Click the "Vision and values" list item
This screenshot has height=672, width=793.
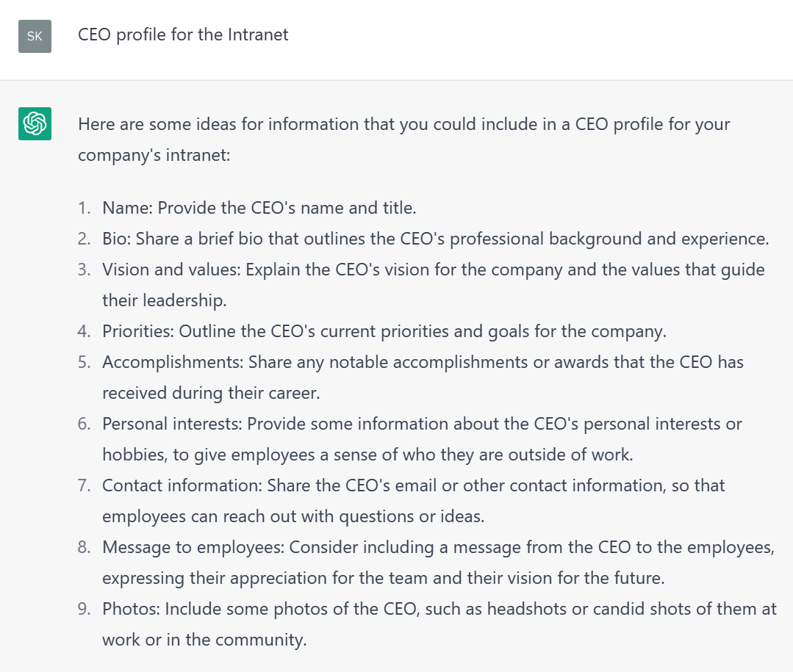coord(433,270)
